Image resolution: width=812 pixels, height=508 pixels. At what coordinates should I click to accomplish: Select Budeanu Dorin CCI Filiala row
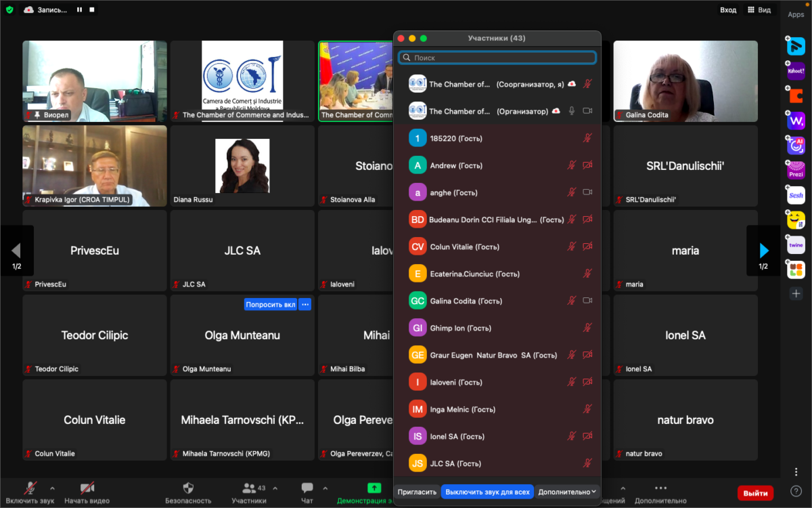[x=497, y=219]
